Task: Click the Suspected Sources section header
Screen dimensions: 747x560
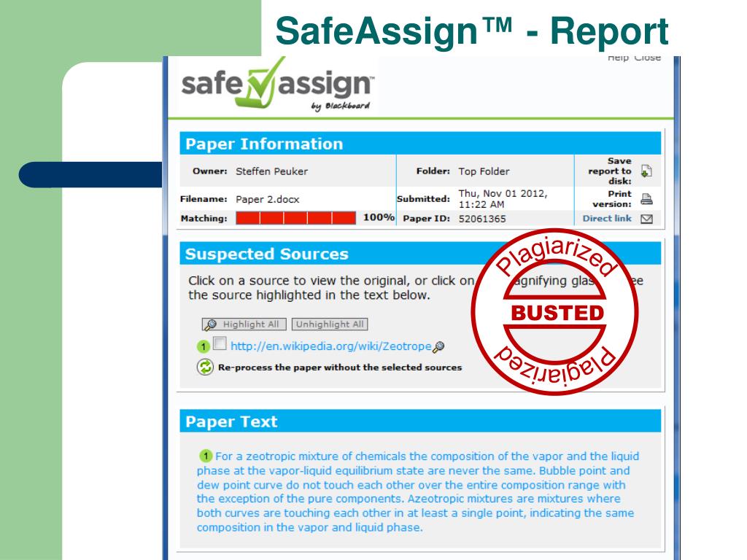Action: click(420, 253)
